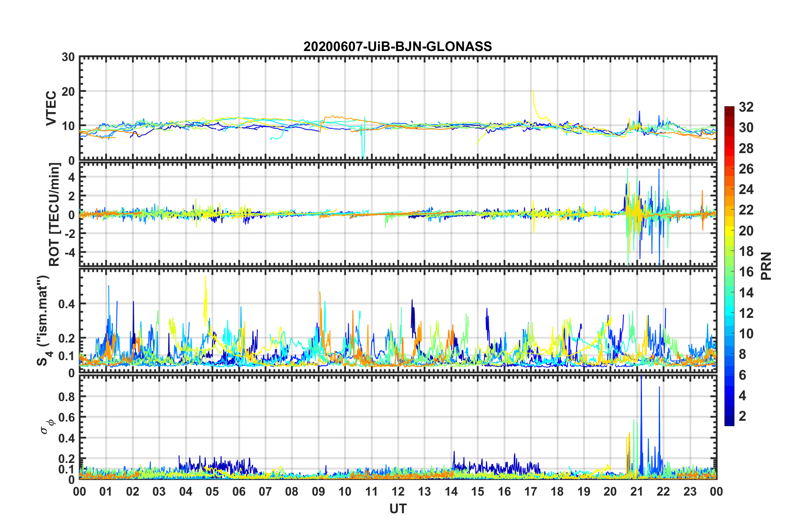Select colorbar tick value 14
This screenshot has height=532, width=796.
tap(746, 293)
